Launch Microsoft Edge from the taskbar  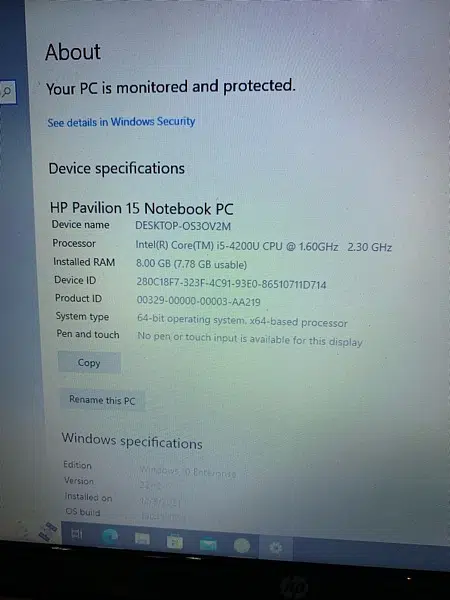109,537
